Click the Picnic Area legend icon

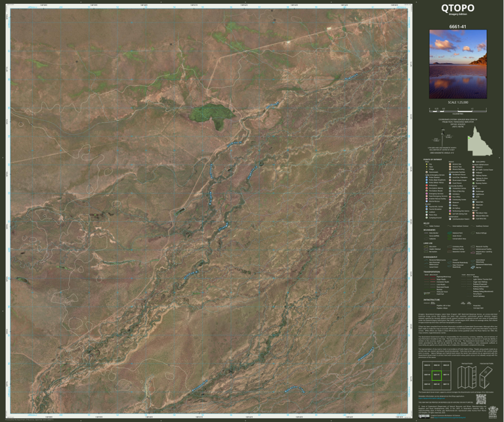pyautogui.click(x=427, y=215)
